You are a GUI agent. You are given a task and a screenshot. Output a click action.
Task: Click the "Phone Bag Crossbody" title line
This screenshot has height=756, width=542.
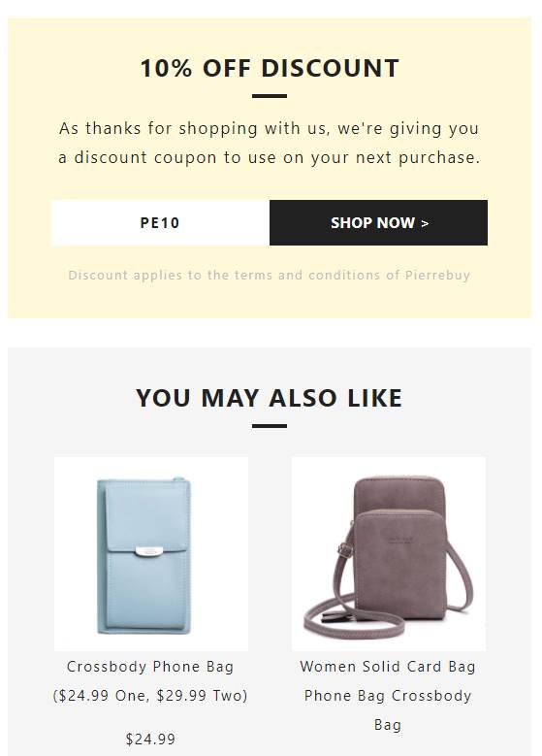[388, 695]
